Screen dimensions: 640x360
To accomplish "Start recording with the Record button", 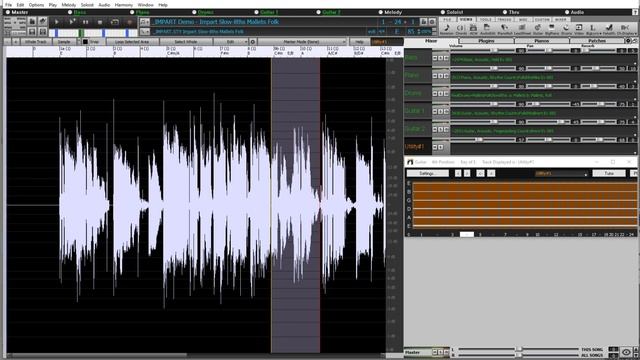I will (x=130, y=22).
